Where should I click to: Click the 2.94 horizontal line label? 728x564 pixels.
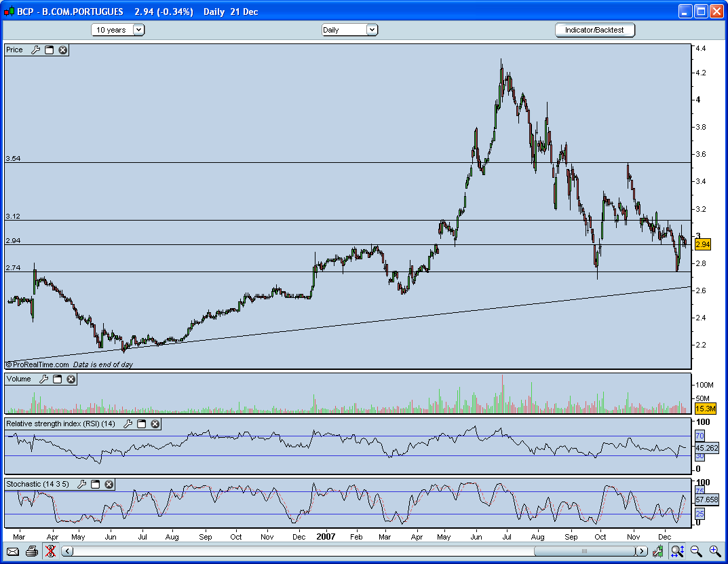tap(13, 241)
